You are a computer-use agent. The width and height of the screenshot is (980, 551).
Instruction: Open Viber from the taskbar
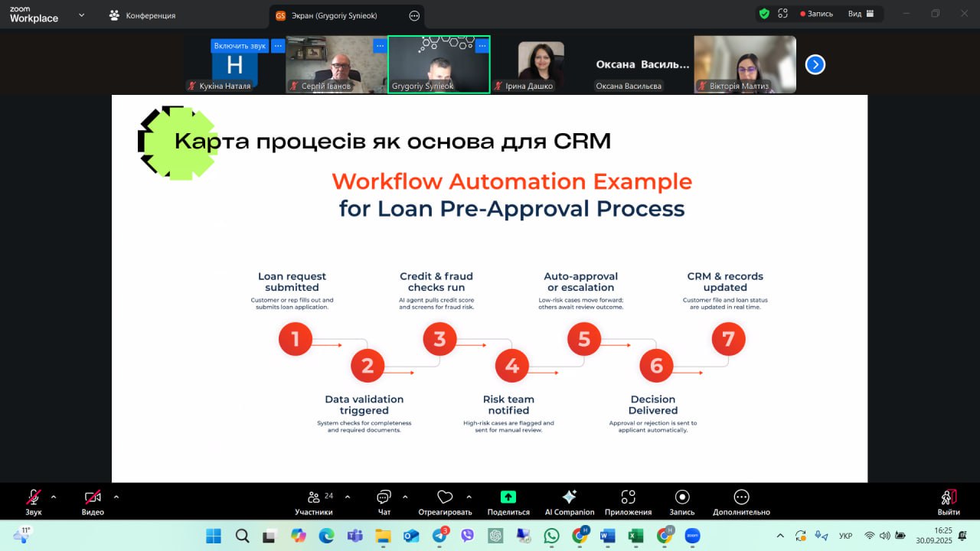click(x=467, y=536)
